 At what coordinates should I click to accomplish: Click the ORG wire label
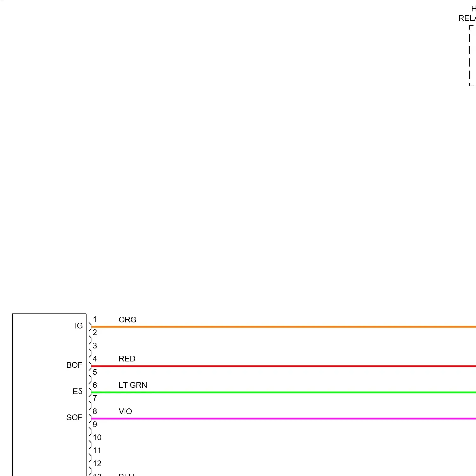127,320
